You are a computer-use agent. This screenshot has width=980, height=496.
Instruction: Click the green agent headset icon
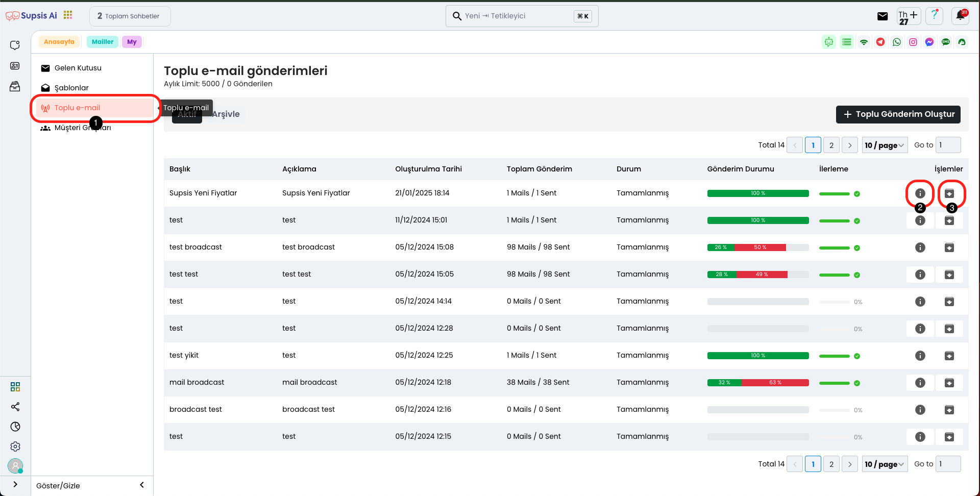click(962, 42)
